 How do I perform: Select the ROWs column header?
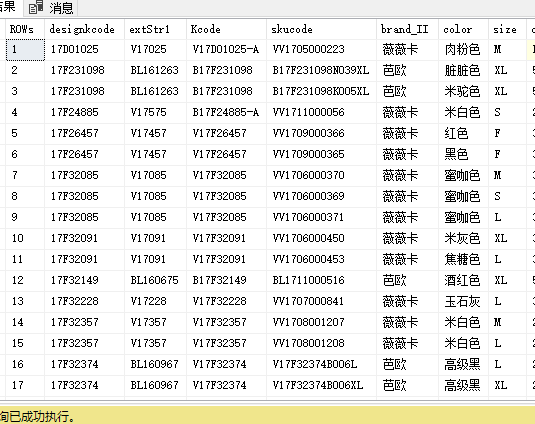pyautogui.click(x=25, y=29)
